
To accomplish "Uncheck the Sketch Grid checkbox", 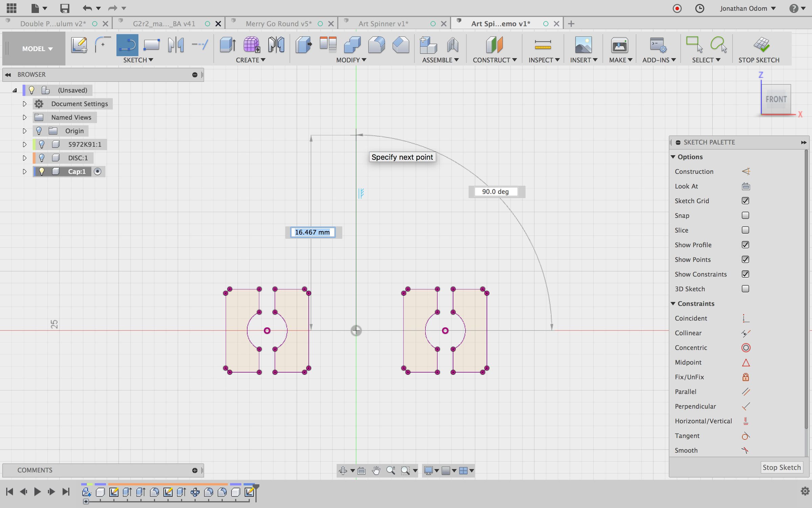I will (745, 201).
